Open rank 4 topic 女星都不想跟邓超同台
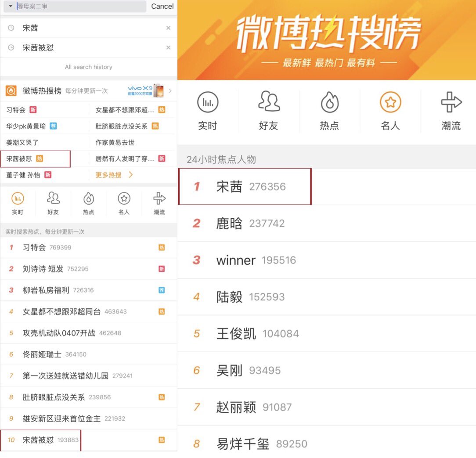 coord(88,312)
